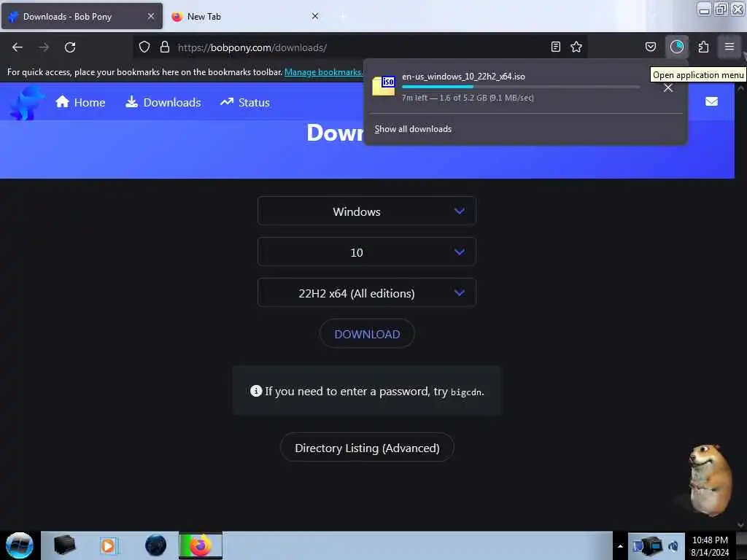
Task: Open Status in the site navigation
Action: tap(245, 102)
